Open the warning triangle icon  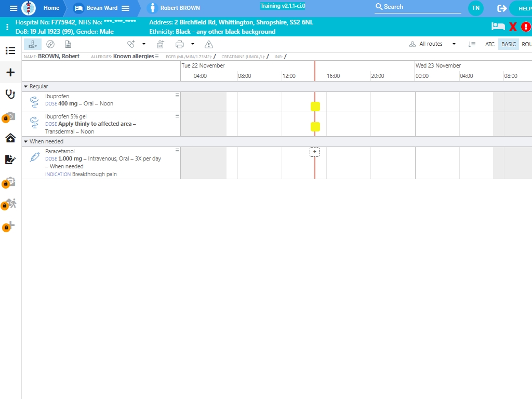(x=209, y=45)
